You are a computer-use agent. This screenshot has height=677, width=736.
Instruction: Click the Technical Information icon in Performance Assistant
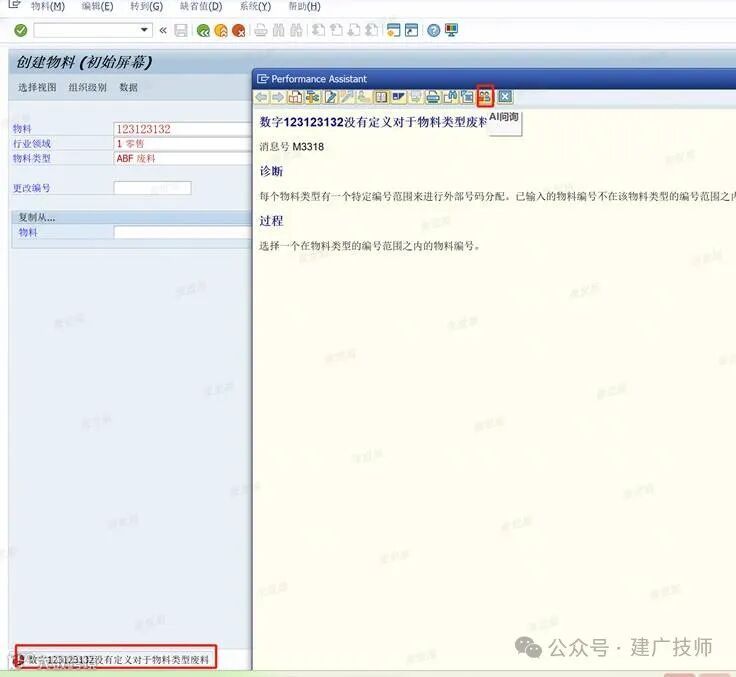(312, 97)
